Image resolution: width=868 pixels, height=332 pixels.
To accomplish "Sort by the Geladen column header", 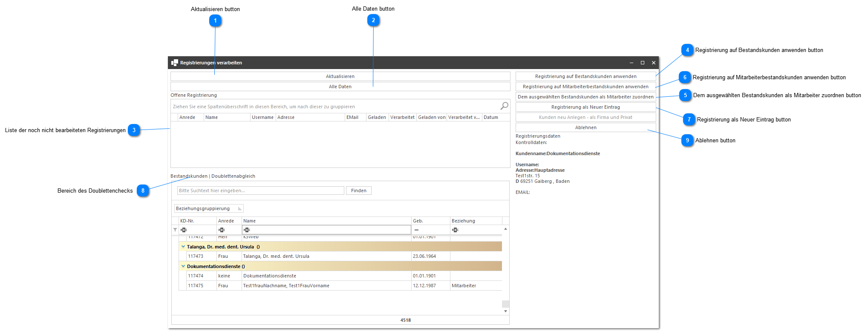I will click(377, 117).
